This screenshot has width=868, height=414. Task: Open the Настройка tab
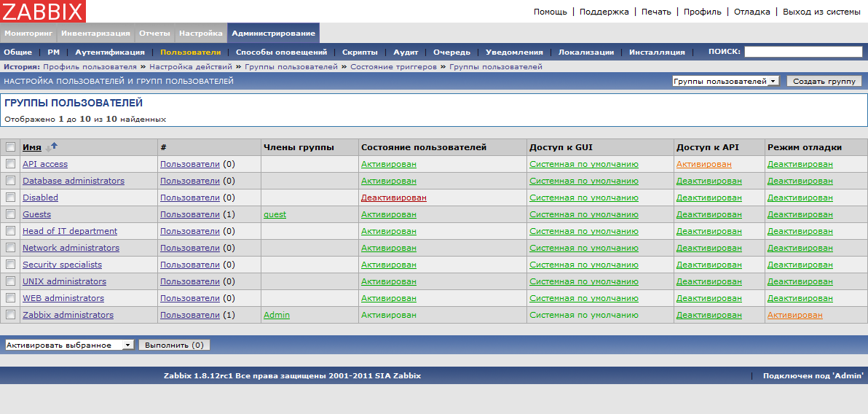pyautogui.click(x=201, y=34)
